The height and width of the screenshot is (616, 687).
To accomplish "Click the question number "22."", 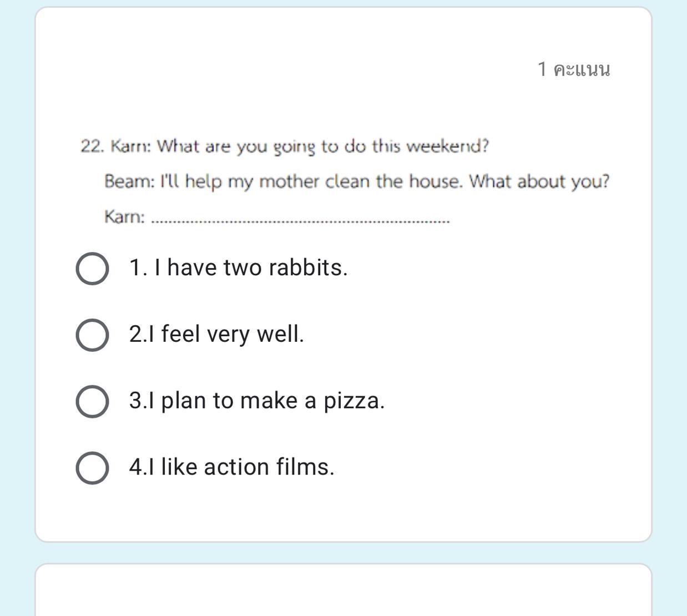I will click(93, 147).
